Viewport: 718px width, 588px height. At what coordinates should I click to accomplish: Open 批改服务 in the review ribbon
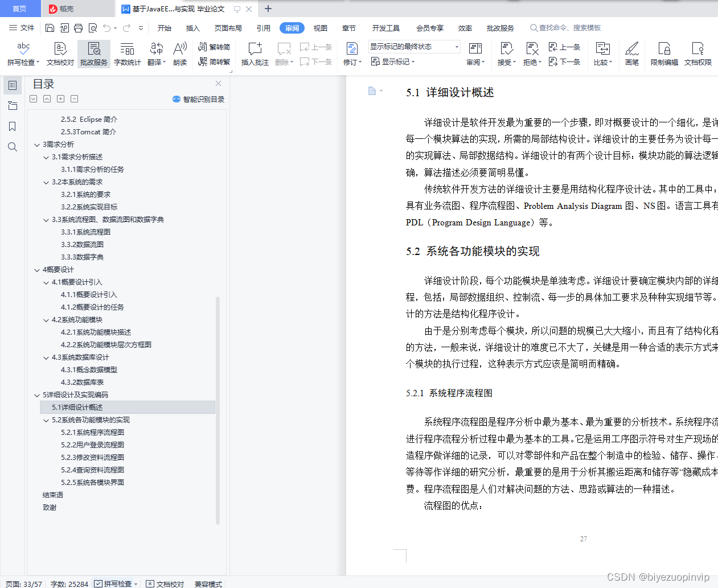93,54
